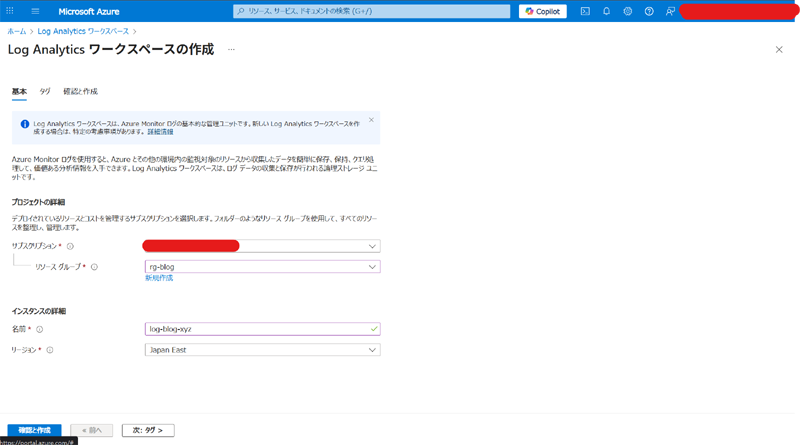Dismiss the info banner
The image size is (800, 445).
pyautogui.click(x=371, y=120)
